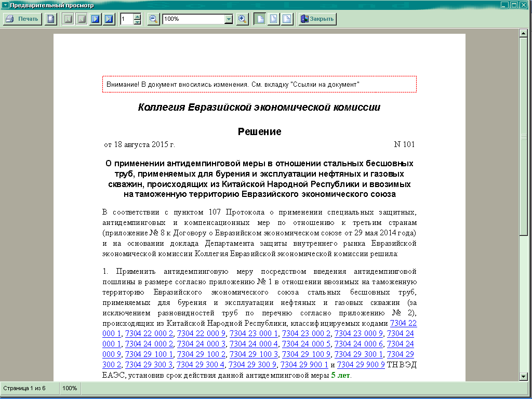Toggle the leftmost page view mode button

tap(260, 19)
